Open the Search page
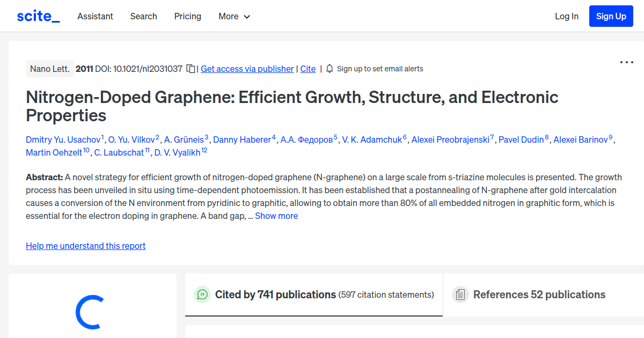 (x=143, y=17)
